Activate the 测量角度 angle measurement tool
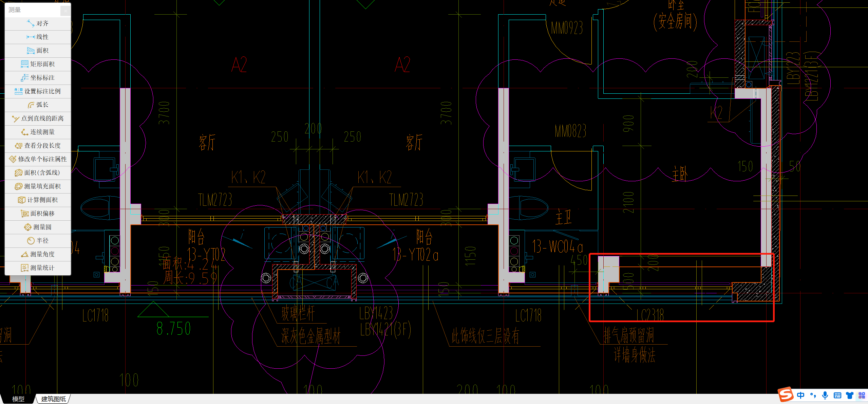 38,254
